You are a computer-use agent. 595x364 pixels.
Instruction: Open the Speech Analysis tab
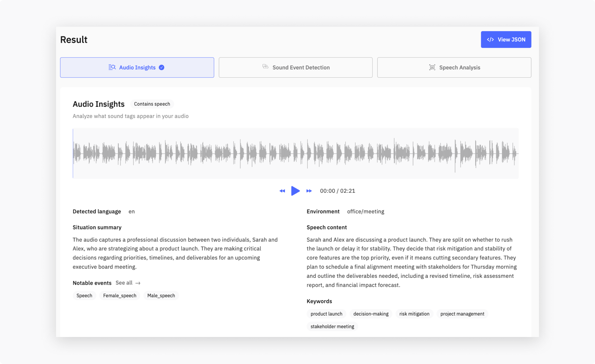click(454, 68)
